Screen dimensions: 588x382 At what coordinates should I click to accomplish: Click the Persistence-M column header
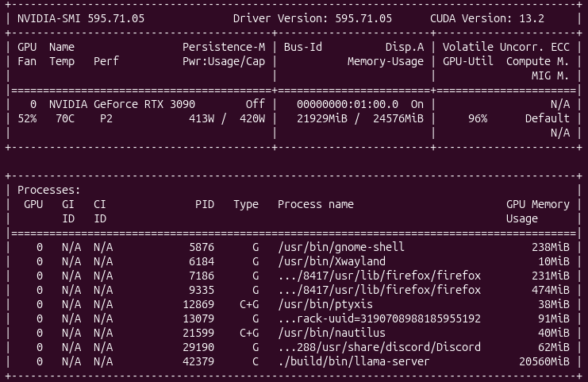point(224,47)
